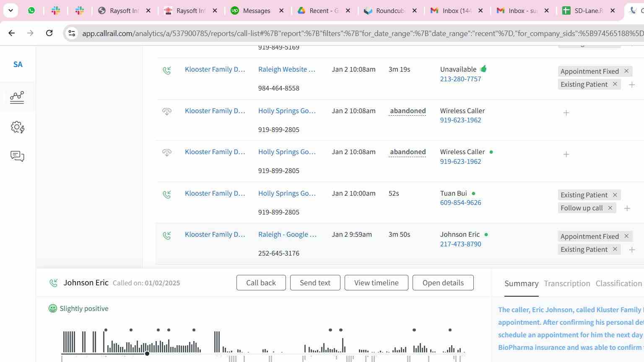644x362 pixels.
Task: Click inbound call icon in Johnson Eric row
Action: 167,235
